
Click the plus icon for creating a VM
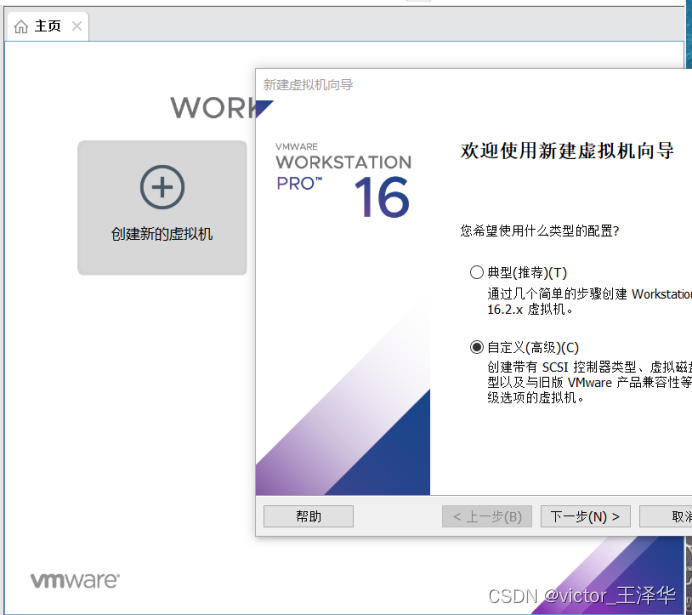pyautogui.click(x=162, y=187)
